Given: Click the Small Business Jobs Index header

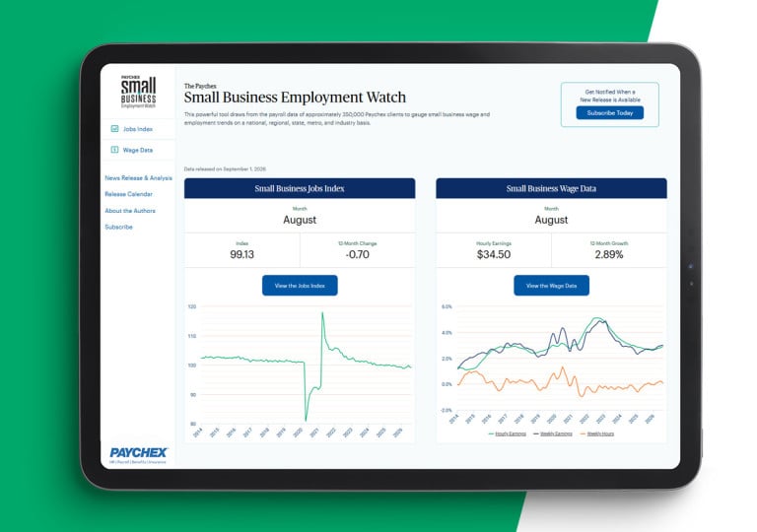Looking at the screenshot, I should (x=300, y=188).
